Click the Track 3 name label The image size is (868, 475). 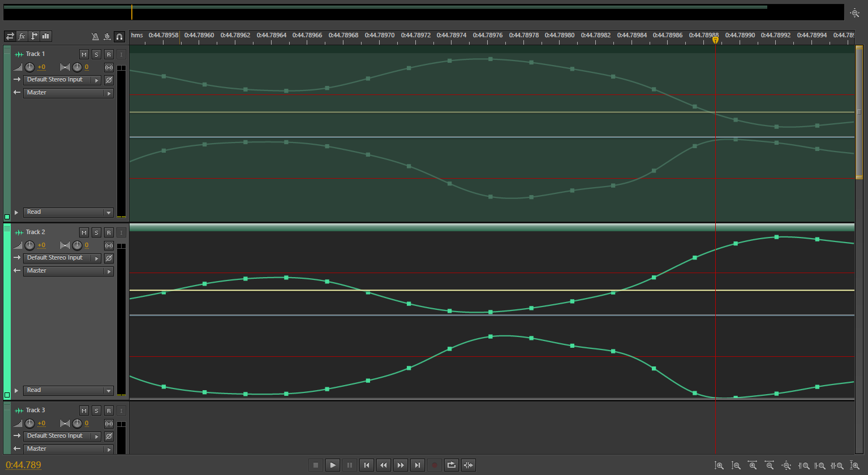pos(35,411)
